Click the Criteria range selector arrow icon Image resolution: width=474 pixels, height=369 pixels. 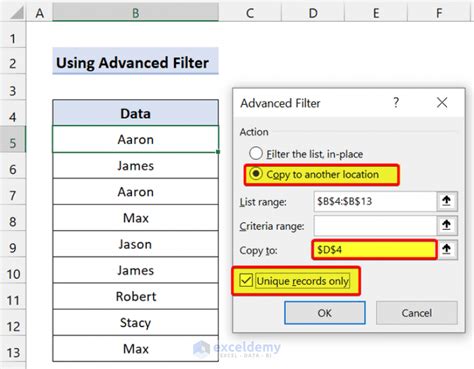point(447,226)
